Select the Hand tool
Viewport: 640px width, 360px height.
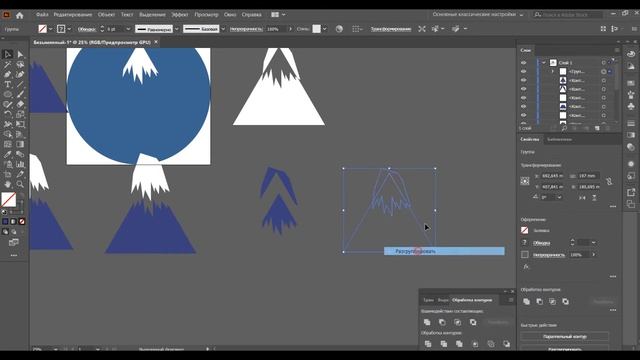(7, 184)
